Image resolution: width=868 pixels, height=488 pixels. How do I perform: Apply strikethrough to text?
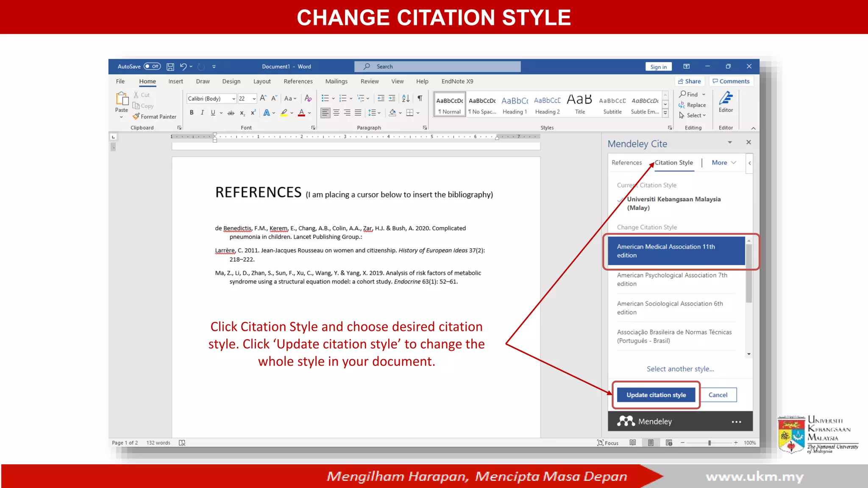pos(231,113)
